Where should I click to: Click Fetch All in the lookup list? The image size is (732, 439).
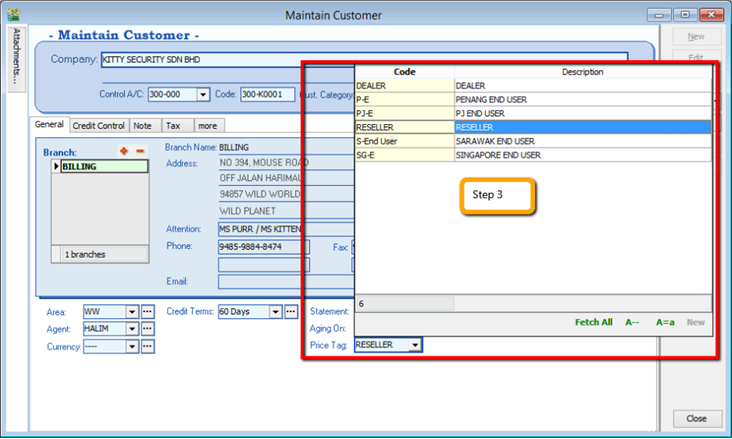(x=593, y=323)
